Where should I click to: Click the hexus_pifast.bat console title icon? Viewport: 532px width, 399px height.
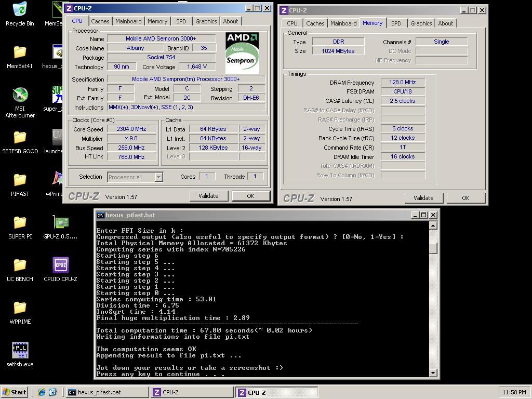100,215
